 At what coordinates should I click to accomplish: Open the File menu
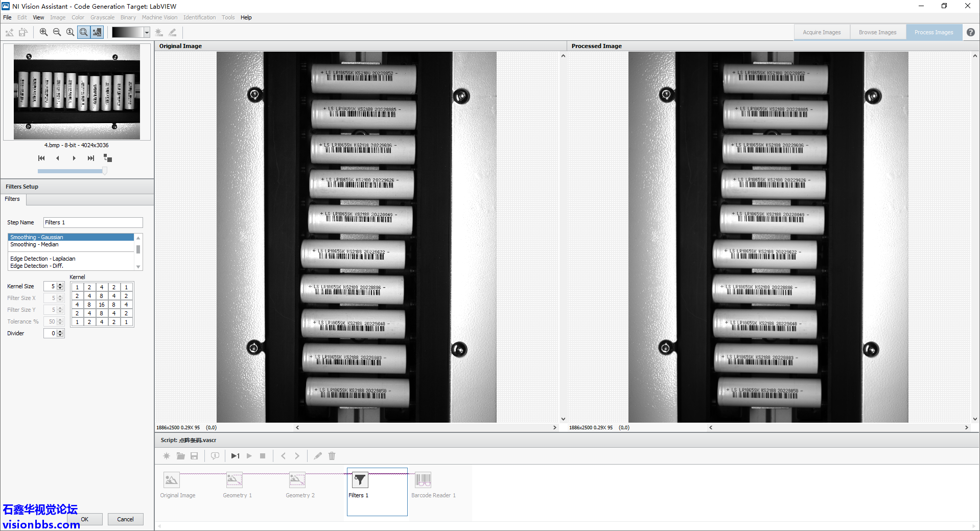(x=7, y=17)
